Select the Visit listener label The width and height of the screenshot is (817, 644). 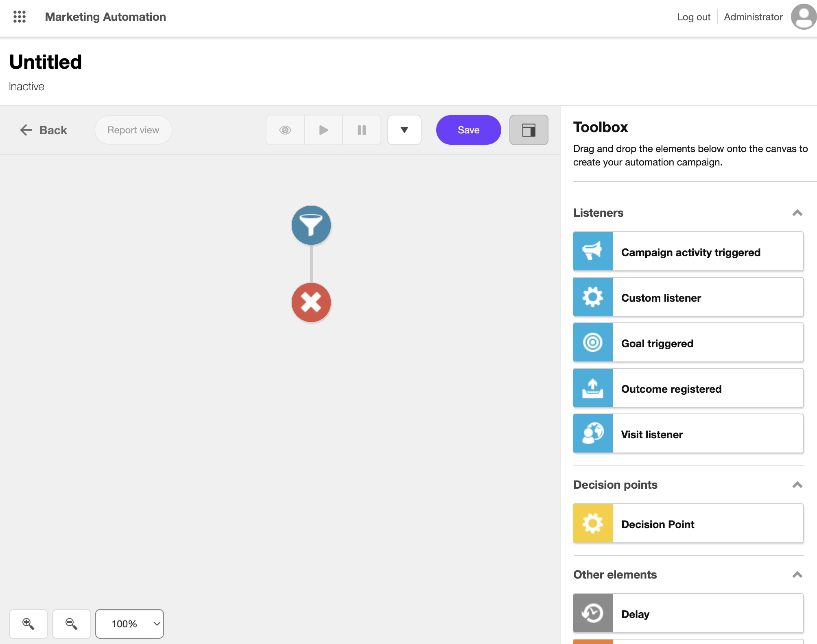pos(652,435)
